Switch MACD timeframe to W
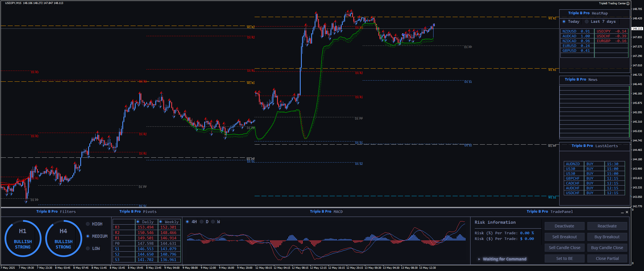The width and height of the screenshot is (644, 271). point(213,222)
